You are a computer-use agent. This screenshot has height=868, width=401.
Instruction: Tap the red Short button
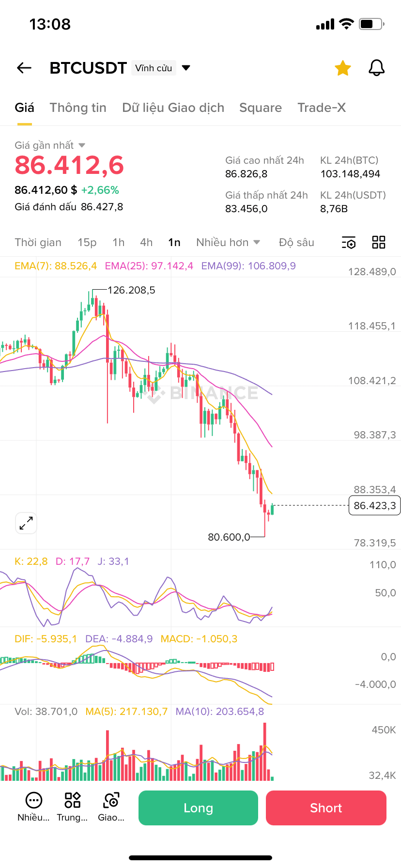coord(326,808)
